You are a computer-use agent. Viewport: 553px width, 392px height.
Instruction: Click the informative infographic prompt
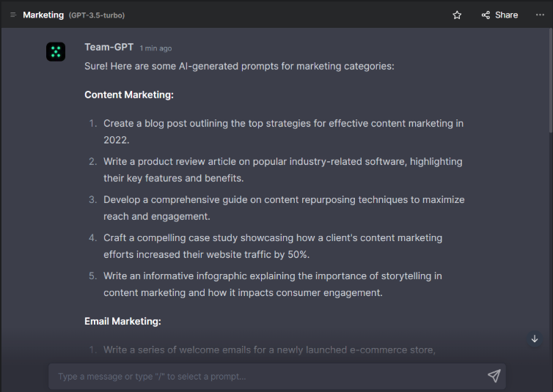[272, 284]
